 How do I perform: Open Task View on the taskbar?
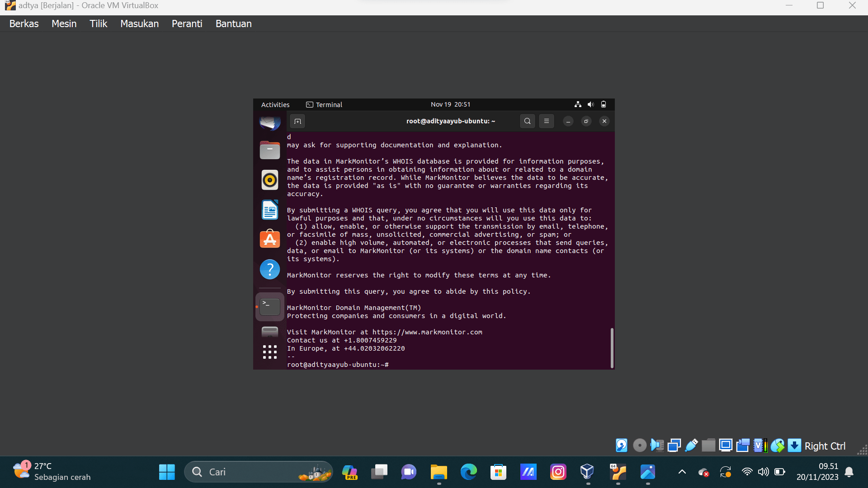[379, 472]
